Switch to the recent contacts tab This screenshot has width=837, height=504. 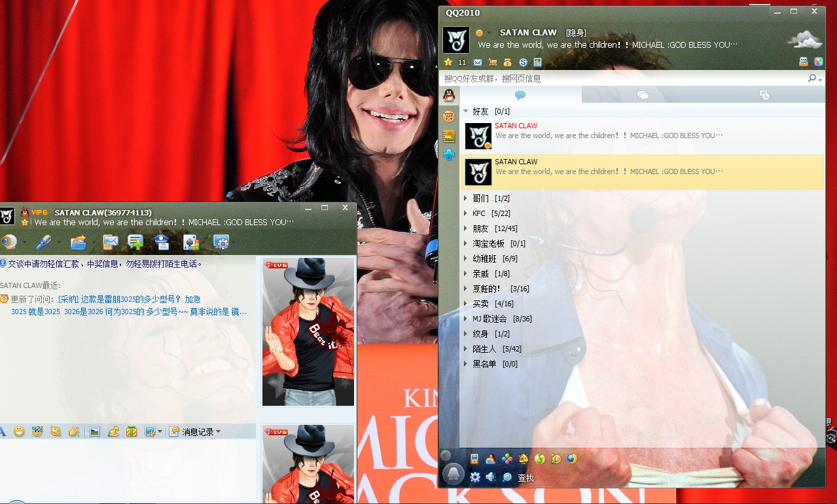click(x=764, y=96)
